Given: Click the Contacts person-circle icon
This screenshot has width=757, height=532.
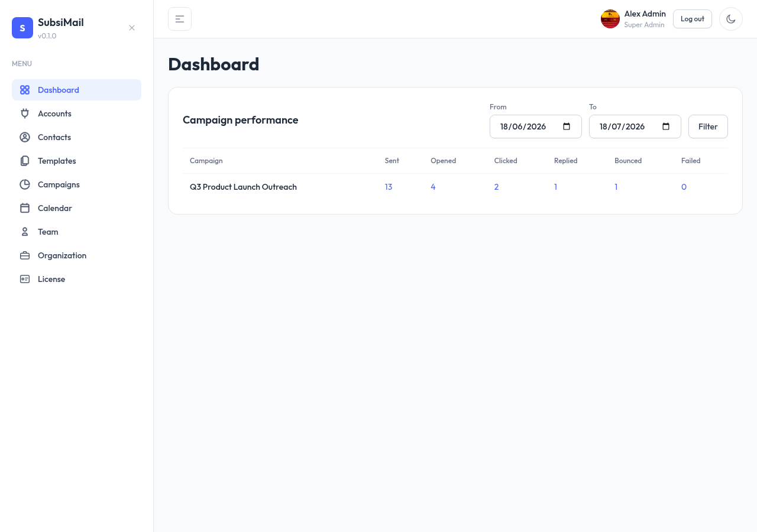Looking at the screenshot, I should click(x=25, y=137).
